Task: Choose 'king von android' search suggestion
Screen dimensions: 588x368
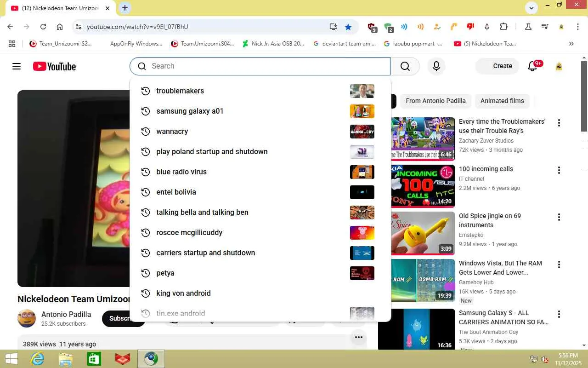Action: (260, 293)
